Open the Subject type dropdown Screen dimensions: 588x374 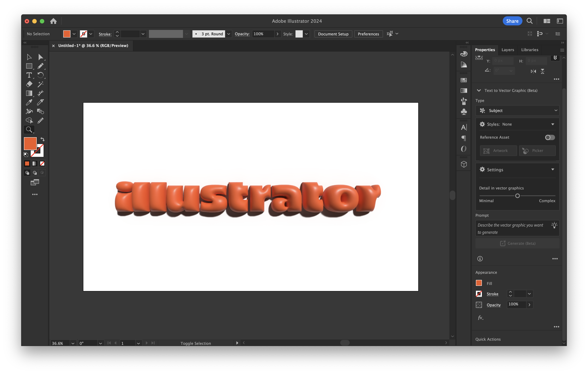point(517,110)
